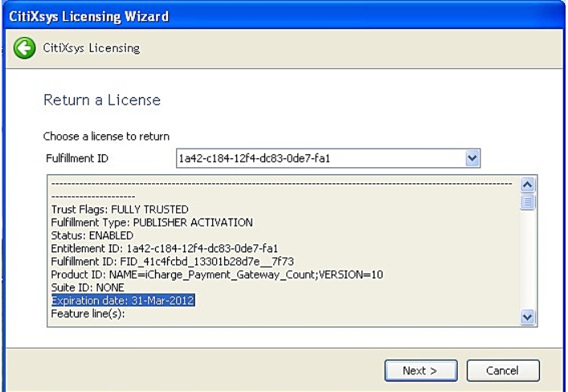
Task: Select the Fulfillment ID combo box value
Action: (x=329, y=158)
